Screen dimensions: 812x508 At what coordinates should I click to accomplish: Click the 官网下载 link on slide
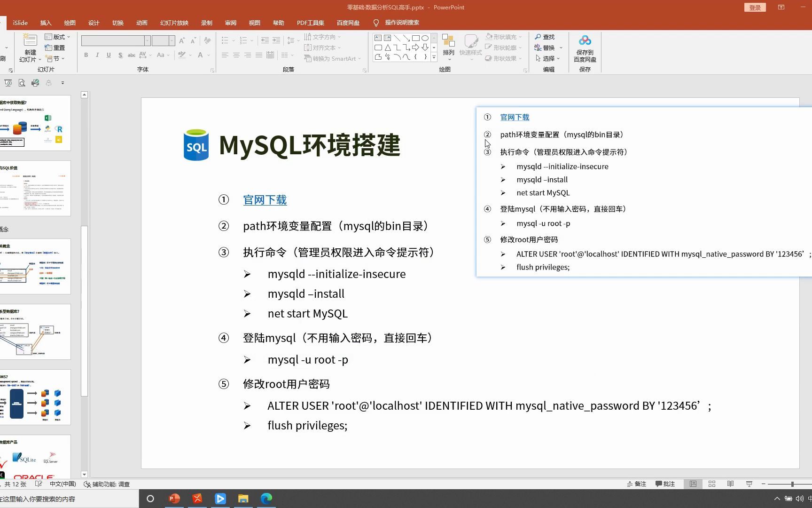pyautogui.click(x=265, y=200)
